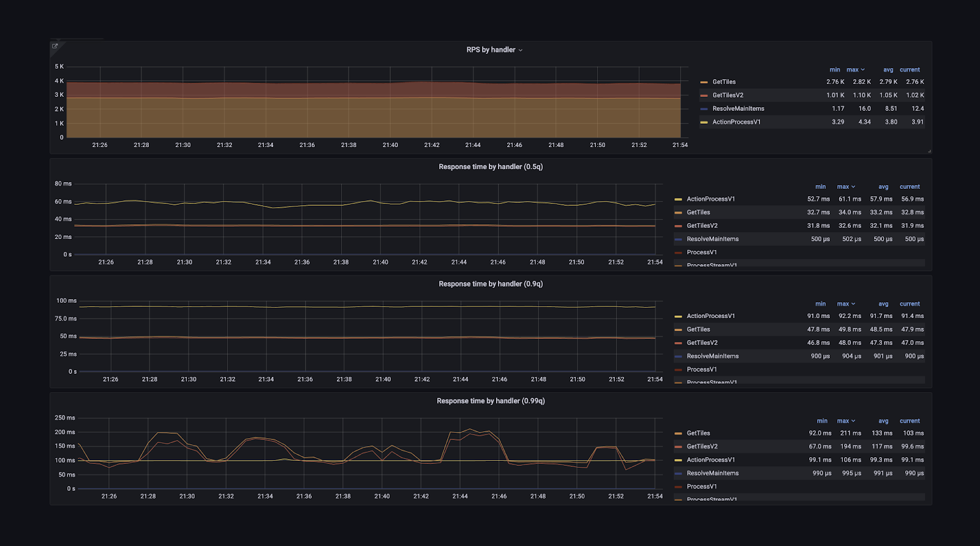
Task: Sort the 0.5q panel legend by avg
Action: [x=883, y=187]
